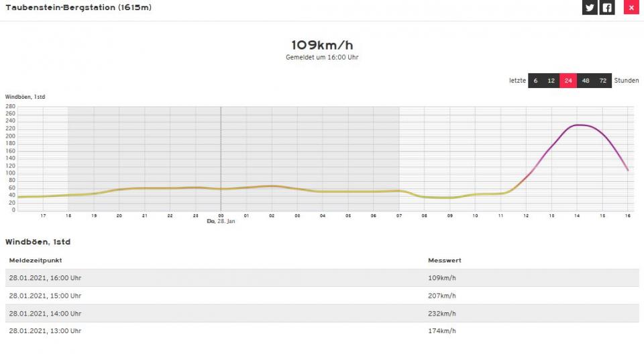Click the Meldezeitpunkt column header
This screenshot has height=354, width=644.
click(x=36, y=260)
